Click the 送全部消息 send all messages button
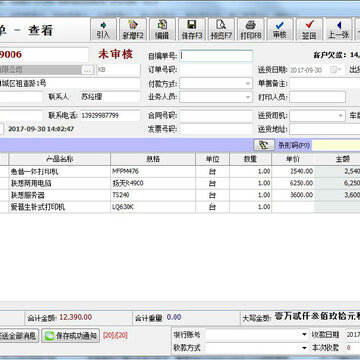This screenshot has height=360, width=360. [19, 335]
